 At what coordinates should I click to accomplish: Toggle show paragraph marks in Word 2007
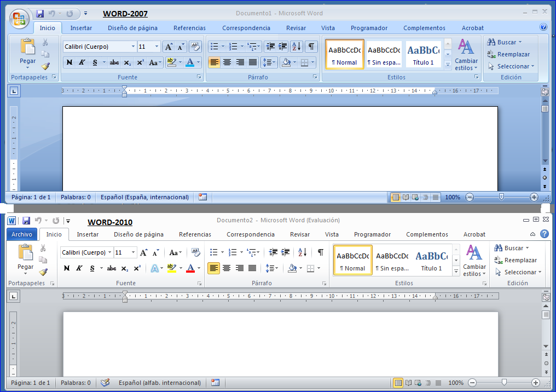click(311, 47)
